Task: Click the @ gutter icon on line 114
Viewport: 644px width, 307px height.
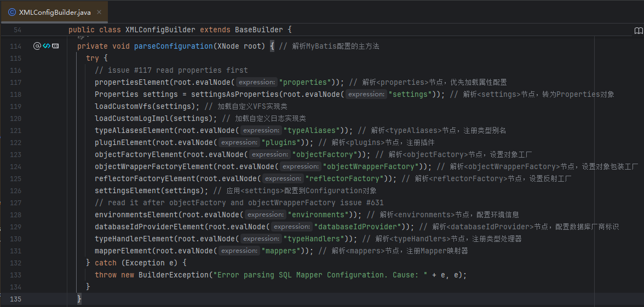Action: tap(37, 46)
